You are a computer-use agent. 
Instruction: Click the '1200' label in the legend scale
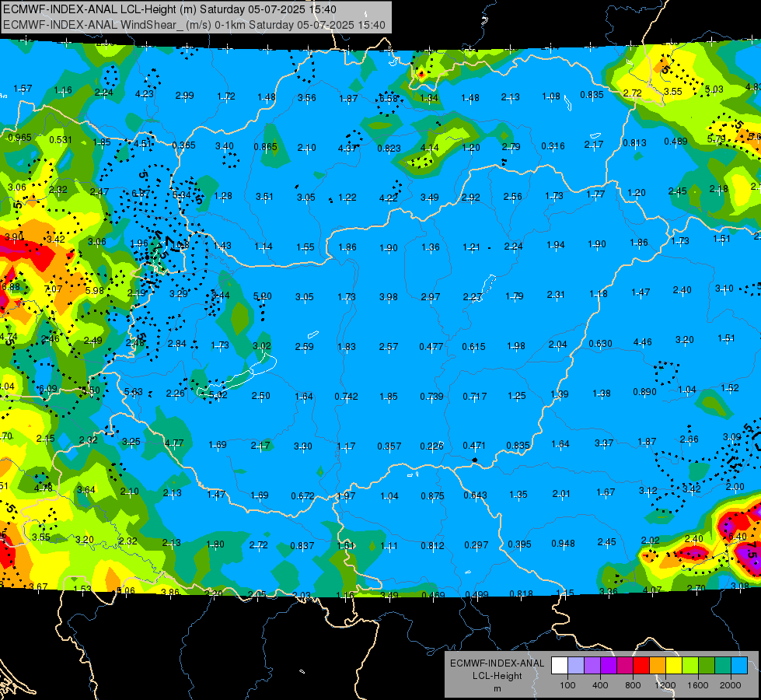tap(665, 685)
